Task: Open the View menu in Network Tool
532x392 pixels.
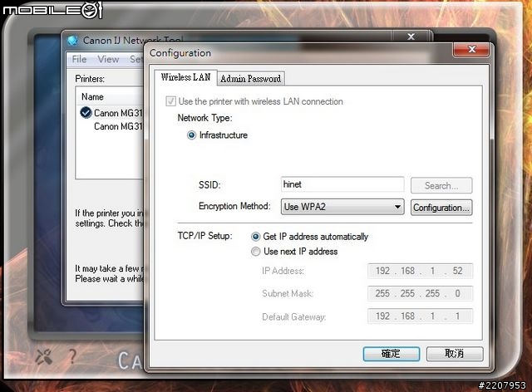Action: pos(108,59)
